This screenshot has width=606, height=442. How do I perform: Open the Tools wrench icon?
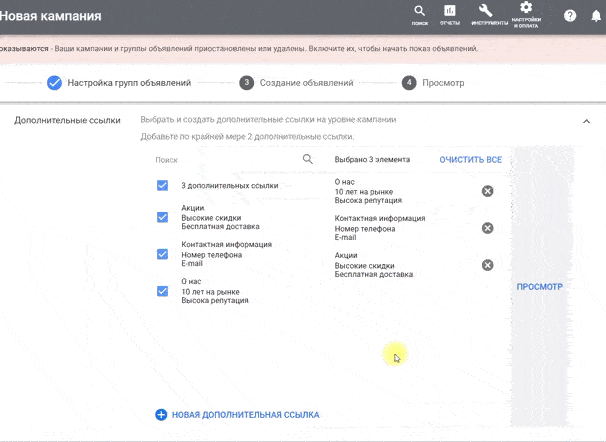[489, 15]
